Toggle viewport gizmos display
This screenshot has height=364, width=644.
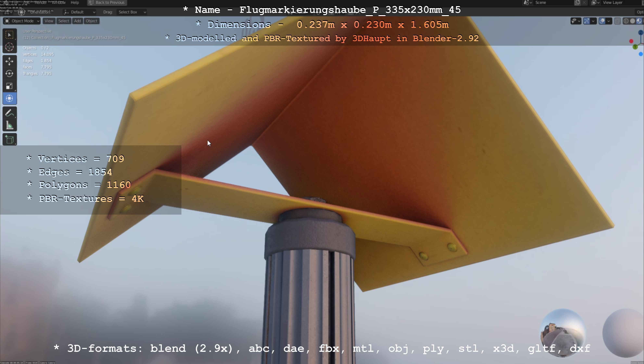coord(586,21)
